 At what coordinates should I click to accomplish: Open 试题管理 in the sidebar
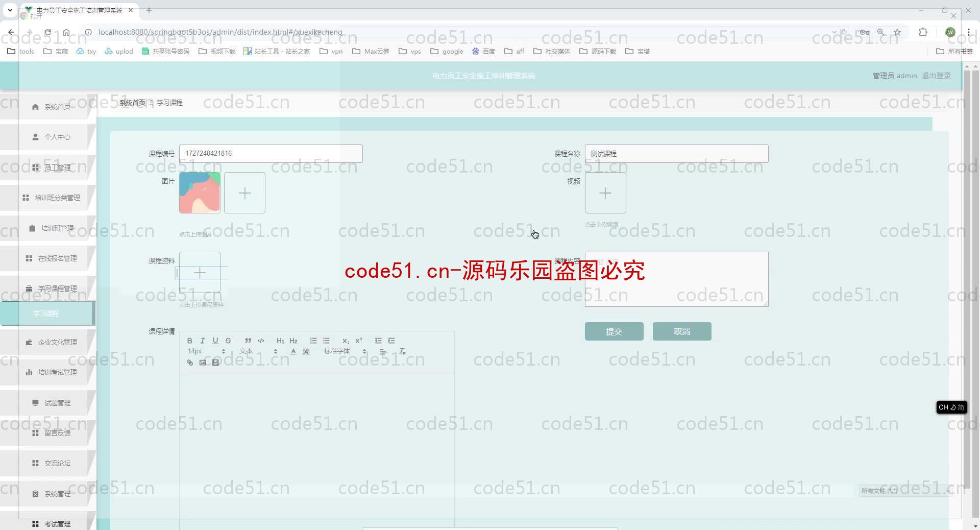[48, 403]
